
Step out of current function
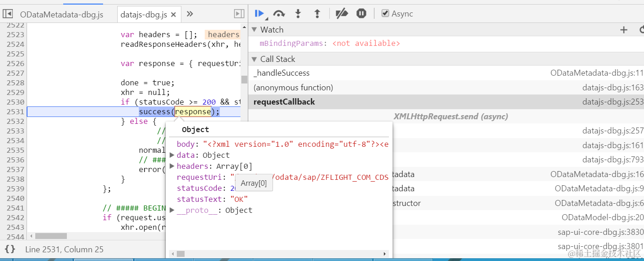(317, 14)
